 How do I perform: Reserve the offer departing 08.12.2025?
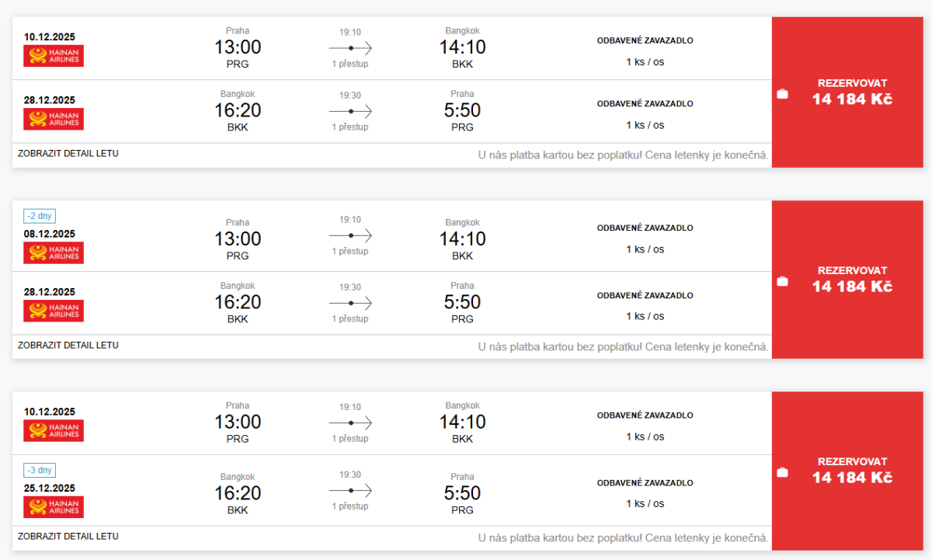tap(852, 280)
